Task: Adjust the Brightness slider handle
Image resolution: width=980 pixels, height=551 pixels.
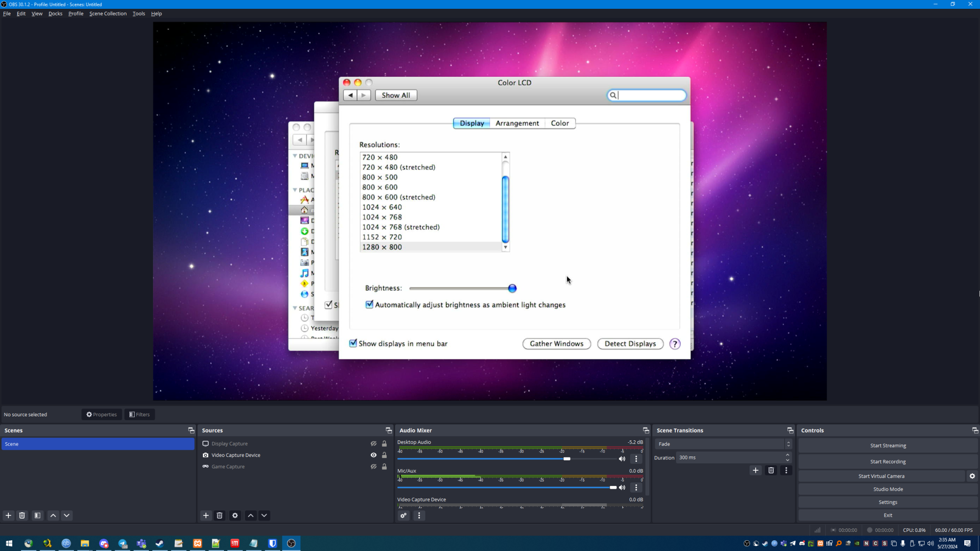Action: coord(512,288)
